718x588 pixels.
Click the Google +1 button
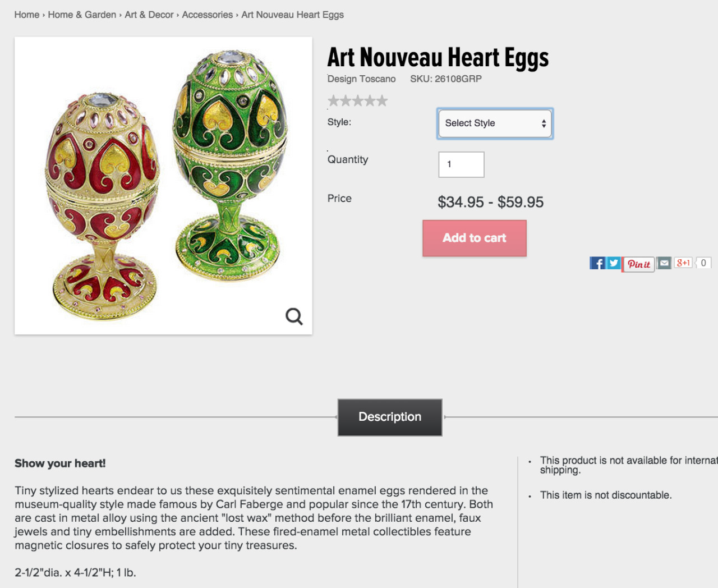tap(683, 263)
